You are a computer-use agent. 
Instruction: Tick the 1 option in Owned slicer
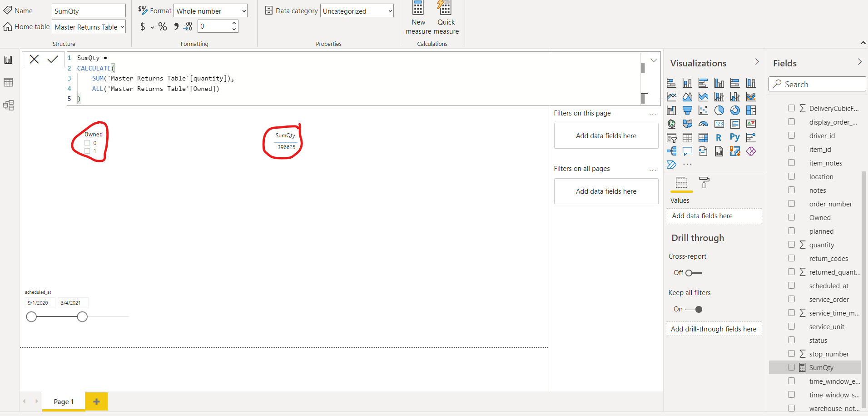87,150
